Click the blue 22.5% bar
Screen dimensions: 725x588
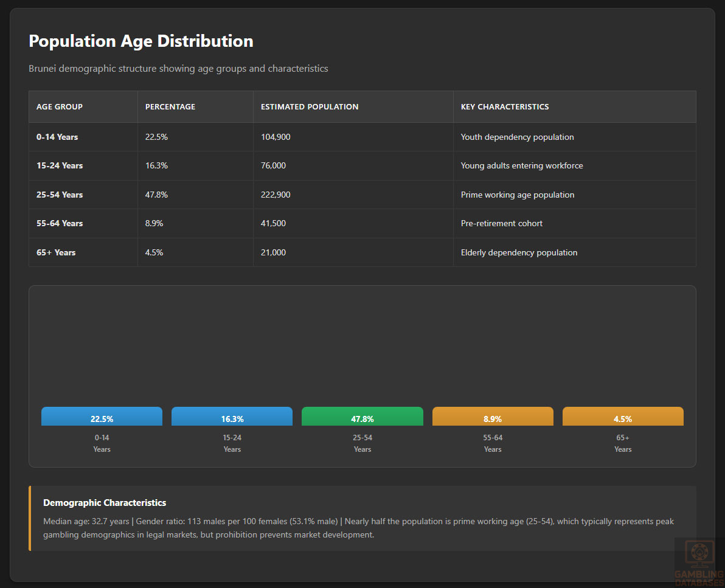(102, 417)
